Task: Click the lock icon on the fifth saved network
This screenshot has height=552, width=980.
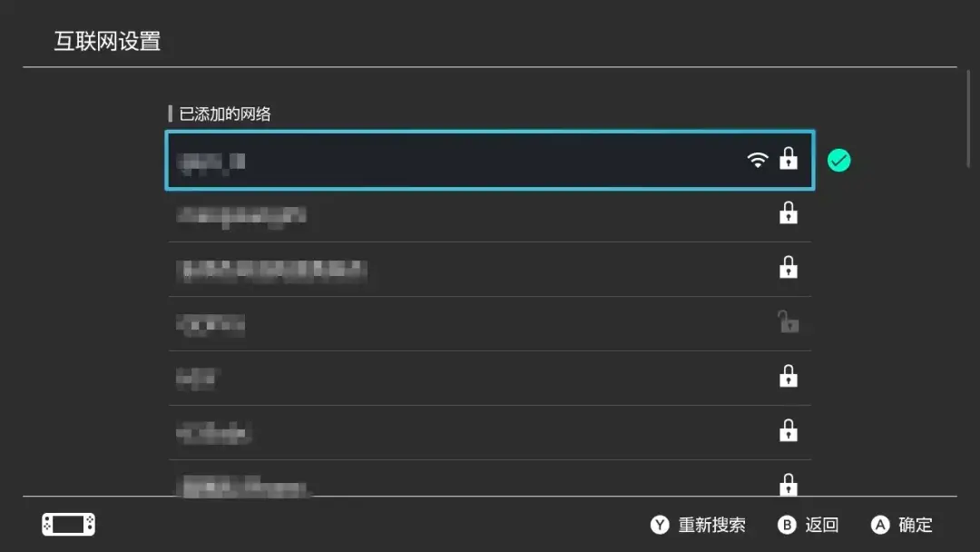Action: tap(789, 376)
